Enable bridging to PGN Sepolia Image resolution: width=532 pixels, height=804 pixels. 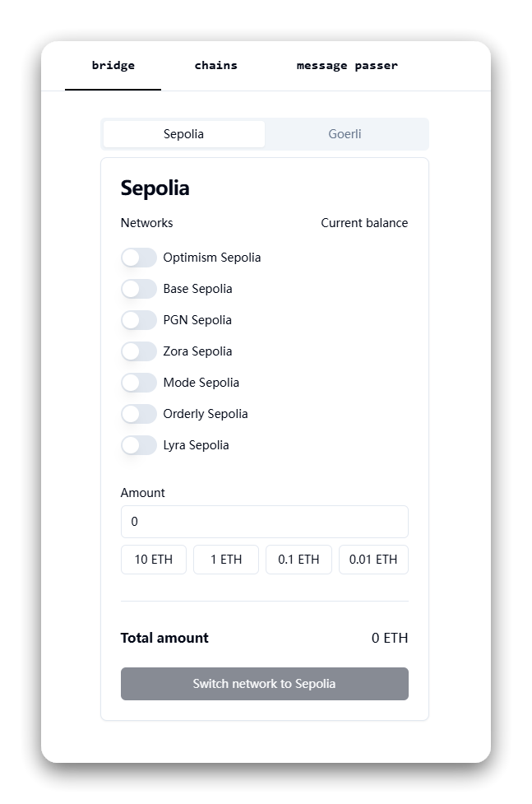pos(139,320)
